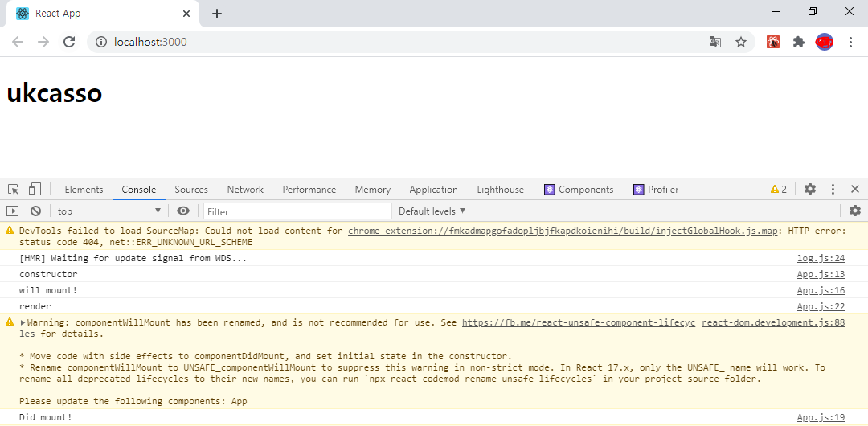Viewport: 868px width, 426px height.
Task: Reload the localhost page
Action: [x=69, y=42]
